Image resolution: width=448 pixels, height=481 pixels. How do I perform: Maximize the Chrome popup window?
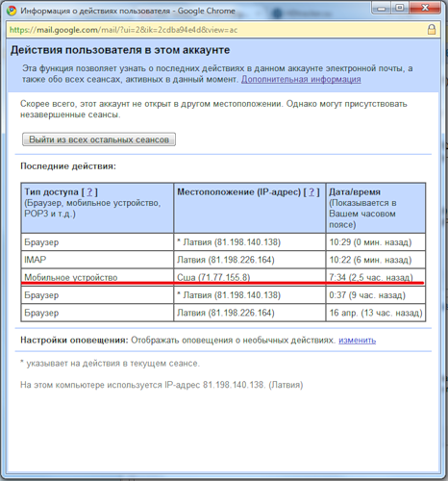pos(400,8)
